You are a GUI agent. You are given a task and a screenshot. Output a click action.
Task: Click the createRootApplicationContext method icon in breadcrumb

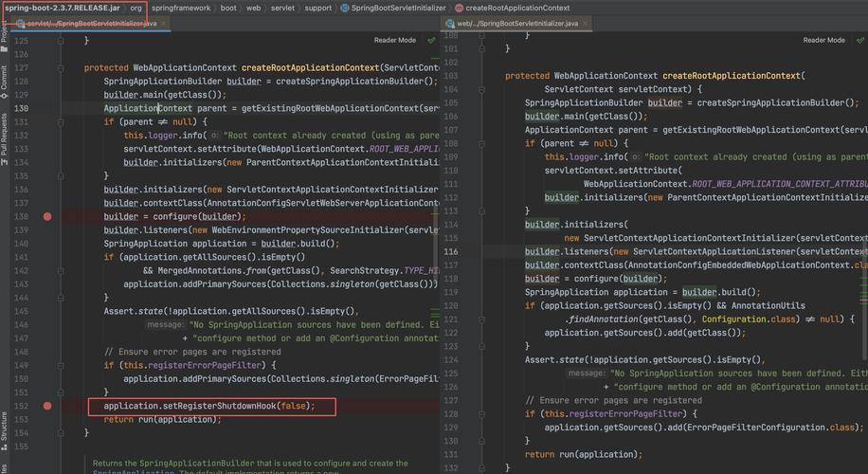(459, 8)
